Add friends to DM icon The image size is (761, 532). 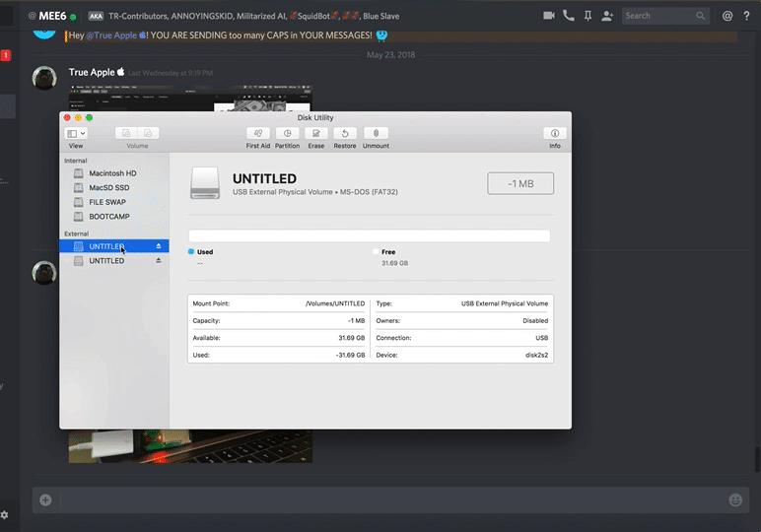(x=607, y=16)
